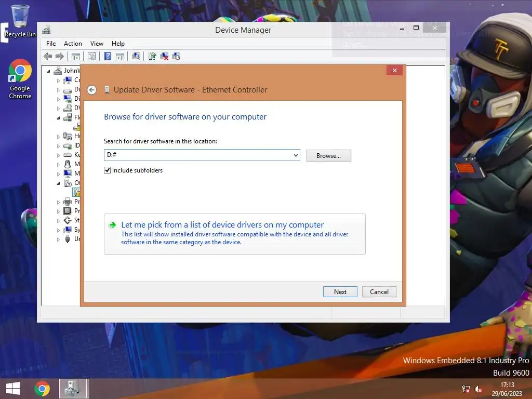Screen dimensions: 532x399
Task: Select the Universal Serial Bus plug icon (Un row)
Action: click(68, 239)
